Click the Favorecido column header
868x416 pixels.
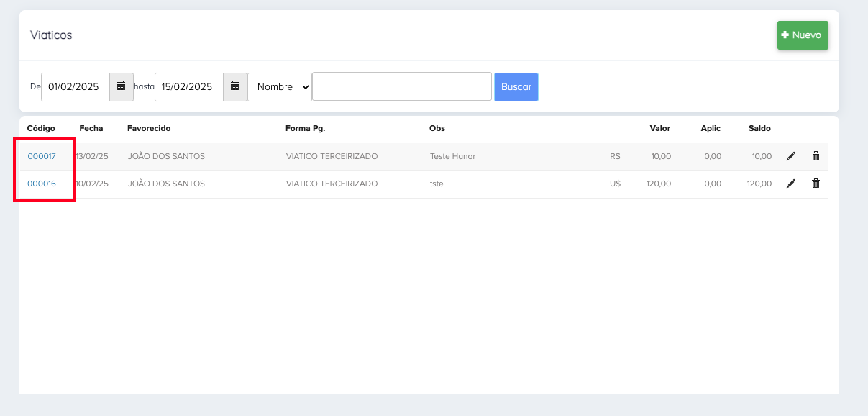pos(149,128)
